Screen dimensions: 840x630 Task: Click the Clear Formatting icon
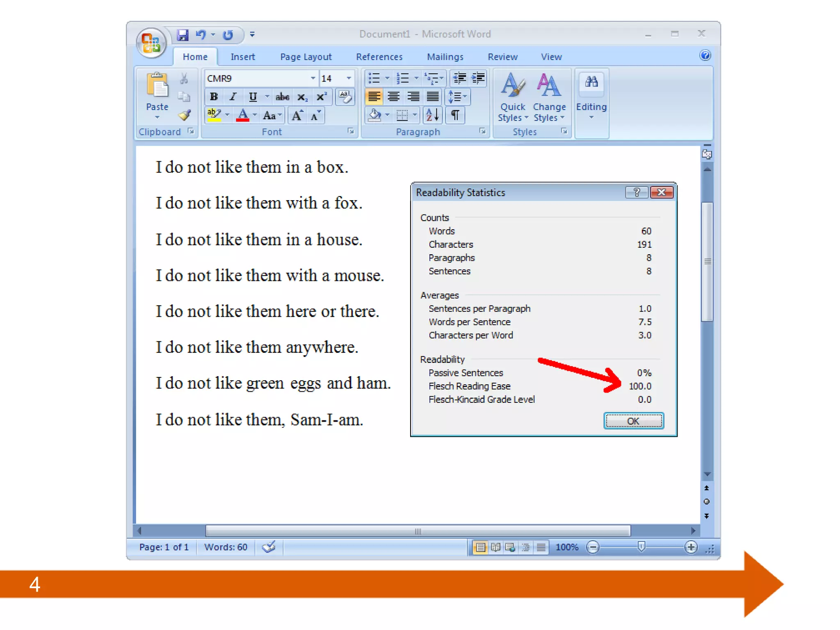[x=345, y=97]
